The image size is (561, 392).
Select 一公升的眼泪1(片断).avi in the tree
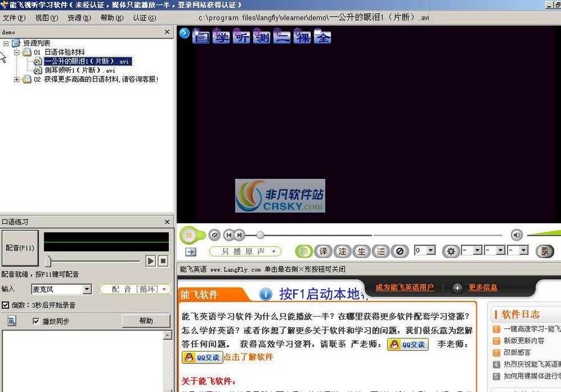(88, 61)
